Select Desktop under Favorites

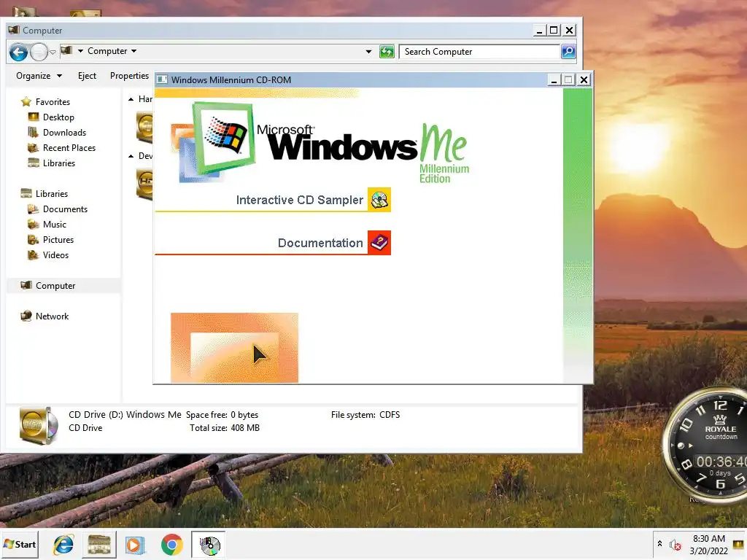[x=58, y=117]
